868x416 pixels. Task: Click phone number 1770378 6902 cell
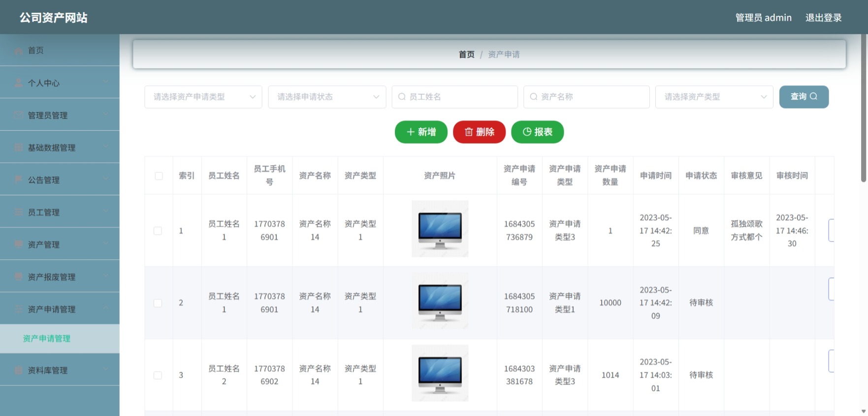click(269, 375)
